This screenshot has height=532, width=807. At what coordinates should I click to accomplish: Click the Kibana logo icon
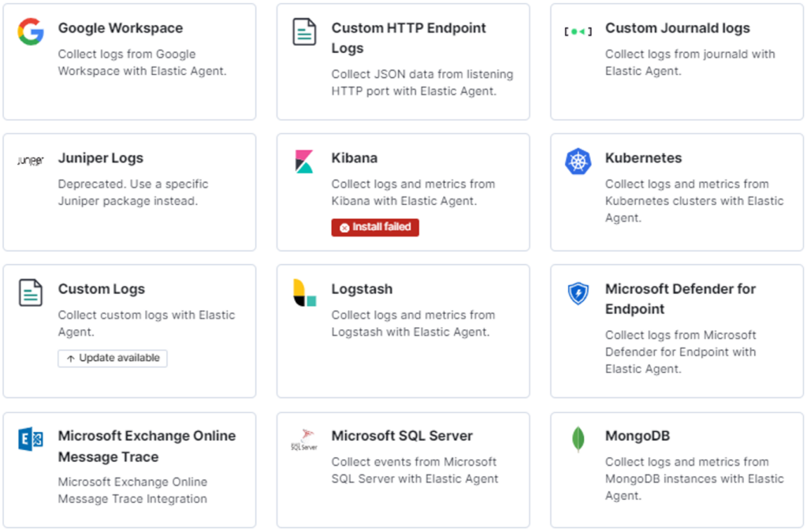(x=304, y=161)
